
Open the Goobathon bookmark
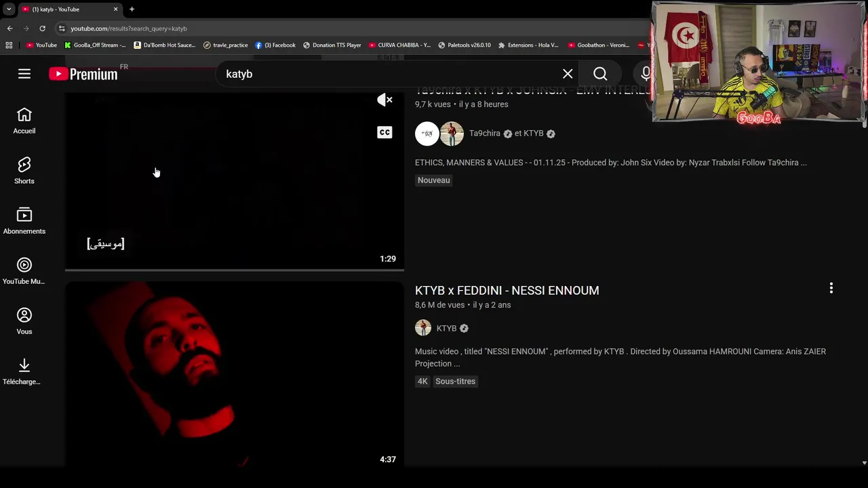pos(599,45)
